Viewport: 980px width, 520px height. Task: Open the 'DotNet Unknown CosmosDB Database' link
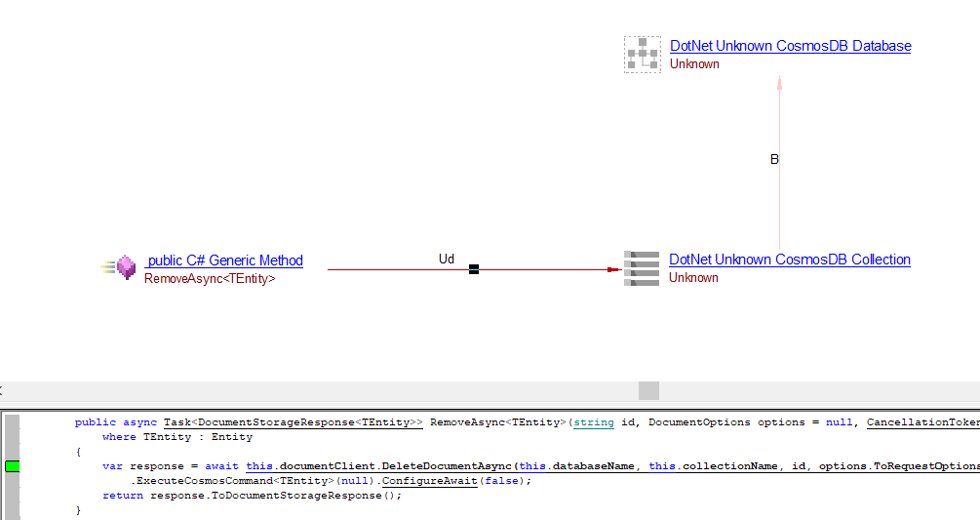point(790,46)
